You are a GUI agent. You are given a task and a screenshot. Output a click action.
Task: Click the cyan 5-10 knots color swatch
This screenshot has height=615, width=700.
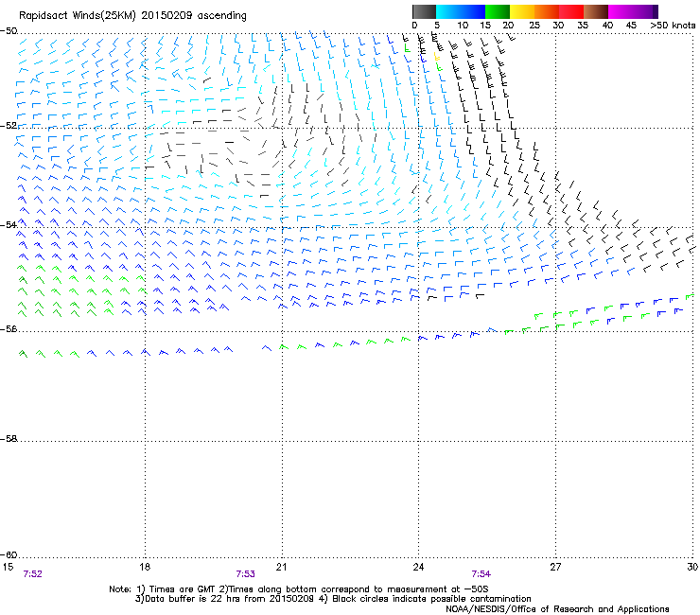pyautogui.click(x=448, y=11)
